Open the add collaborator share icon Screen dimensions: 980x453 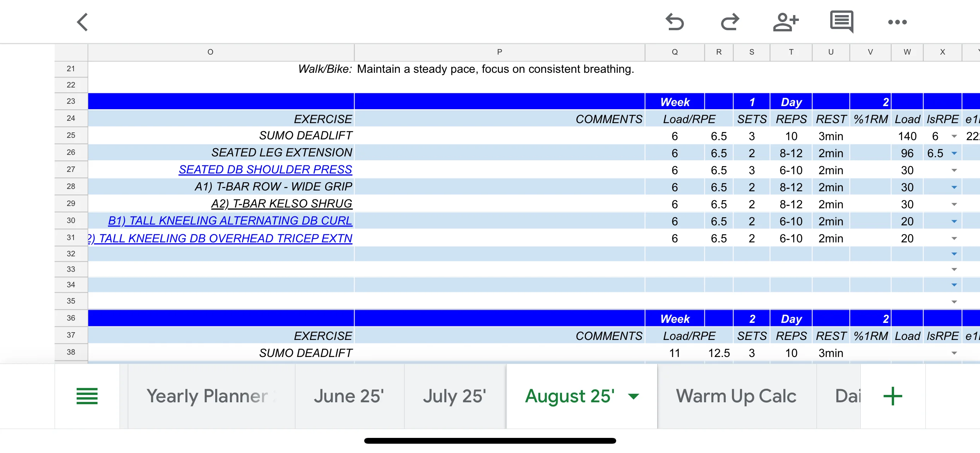coord(786,22)
